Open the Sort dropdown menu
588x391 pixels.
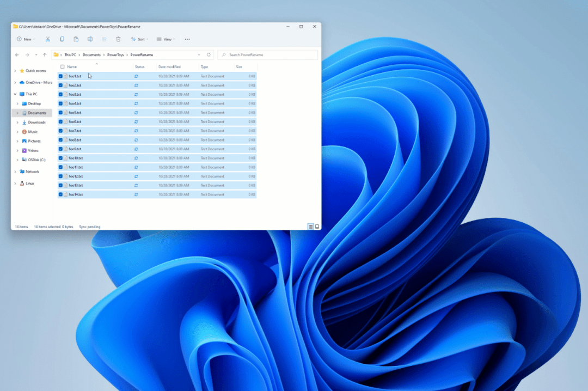point(138,39)
